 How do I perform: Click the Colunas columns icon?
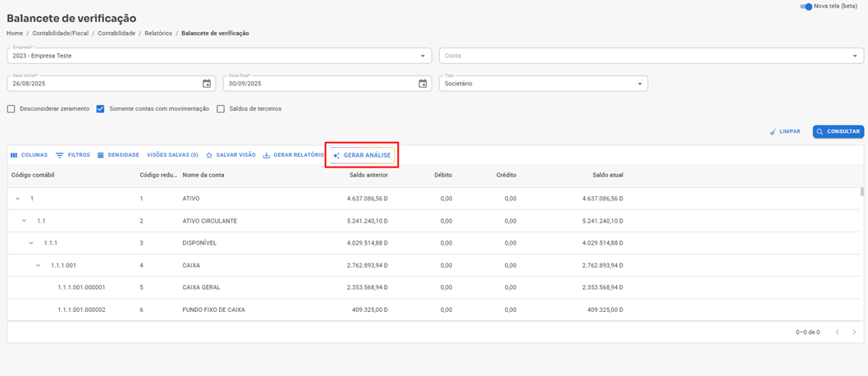click(14, 155)
